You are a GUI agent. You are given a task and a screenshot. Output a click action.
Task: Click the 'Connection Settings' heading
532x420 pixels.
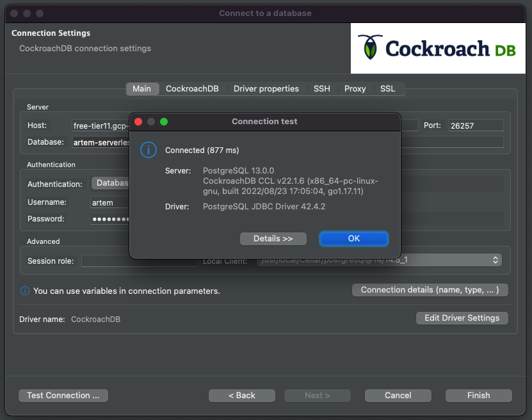[x=51, y=33]
